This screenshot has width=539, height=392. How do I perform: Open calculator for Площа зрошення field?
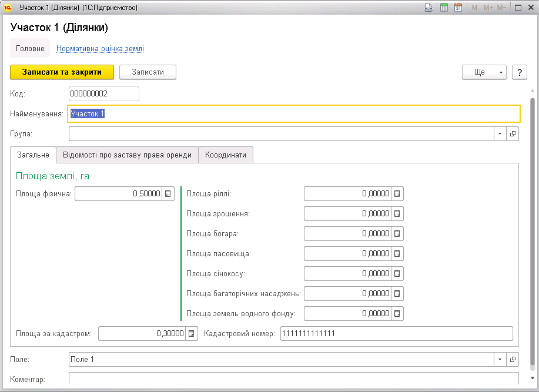[x=397, y=214]
